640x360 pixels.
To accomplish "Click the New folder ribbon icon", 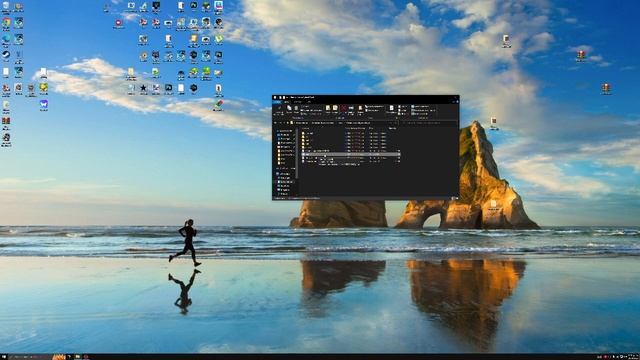I will (x=360, y=109).
